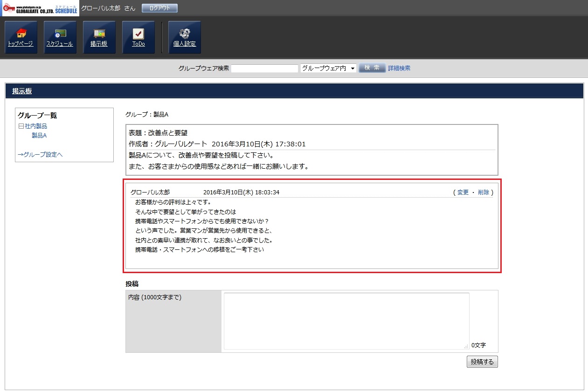Screen dimensions: 588x392
Task: Click into the 内容 post textarea
Action: (346, 321)
